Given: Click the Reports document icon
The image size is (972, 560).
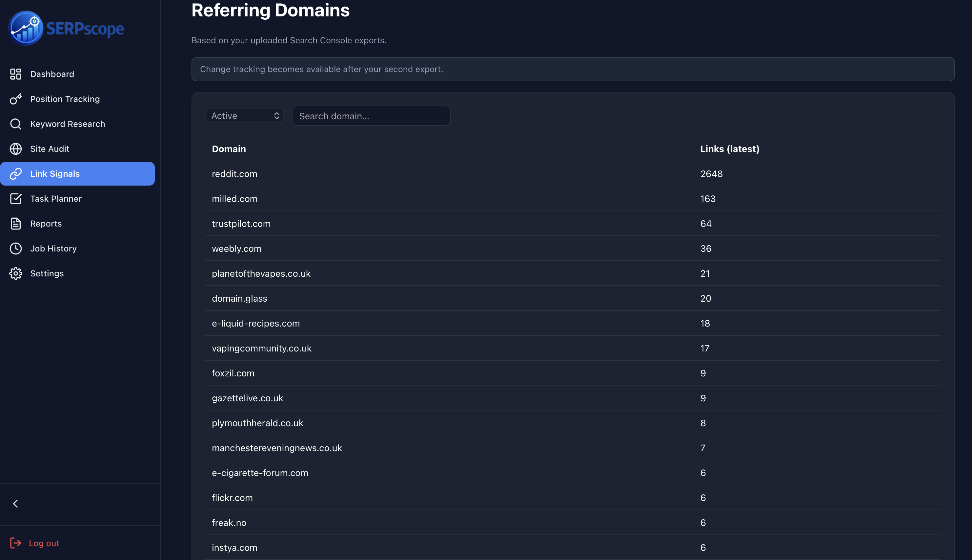Looking at the screenshot, I should tap(15, 224).
